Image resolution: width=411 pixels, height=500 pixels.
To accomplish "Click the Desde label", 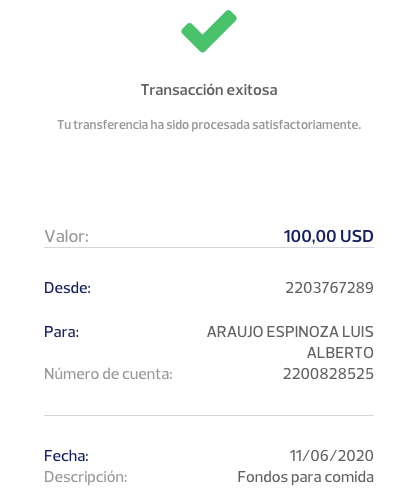I will 67,288.
